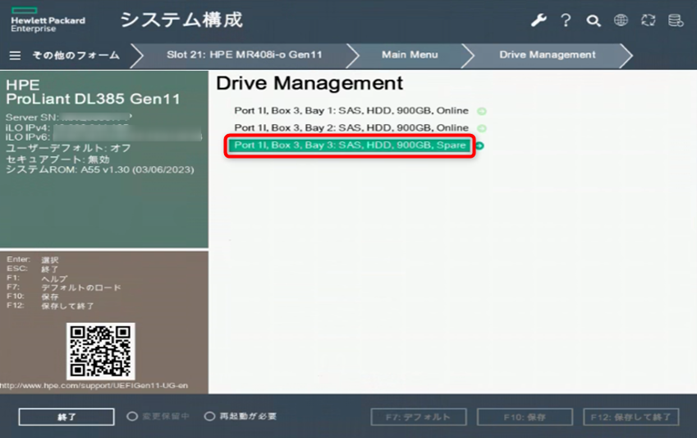Screen dimensions: 697x438
Task: Select the Bay 3 Spare drive entry
Action: (x=350, y=146)
